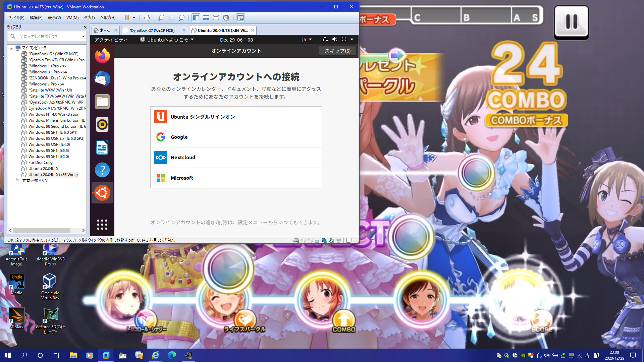The width and height of the screenshot is (644, 362).
Task: Click the console view toolbar icon
Action: (240, 18)
